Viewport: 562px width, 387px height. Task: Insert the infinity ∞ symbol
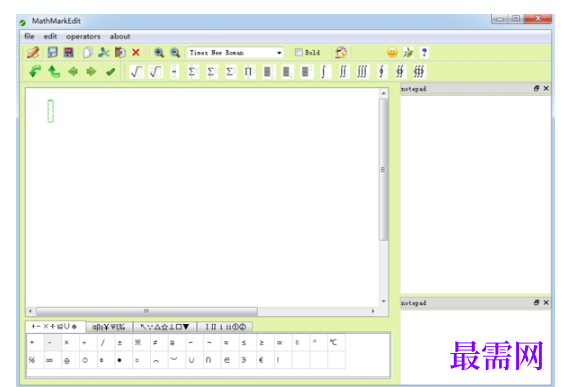pyautogui.click(x=49, y=360)
